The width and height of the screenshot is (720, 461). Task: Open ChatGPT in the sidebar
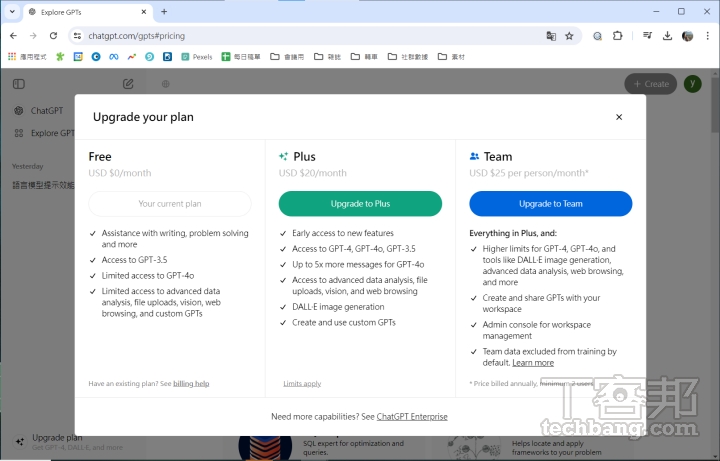point(39,111)
